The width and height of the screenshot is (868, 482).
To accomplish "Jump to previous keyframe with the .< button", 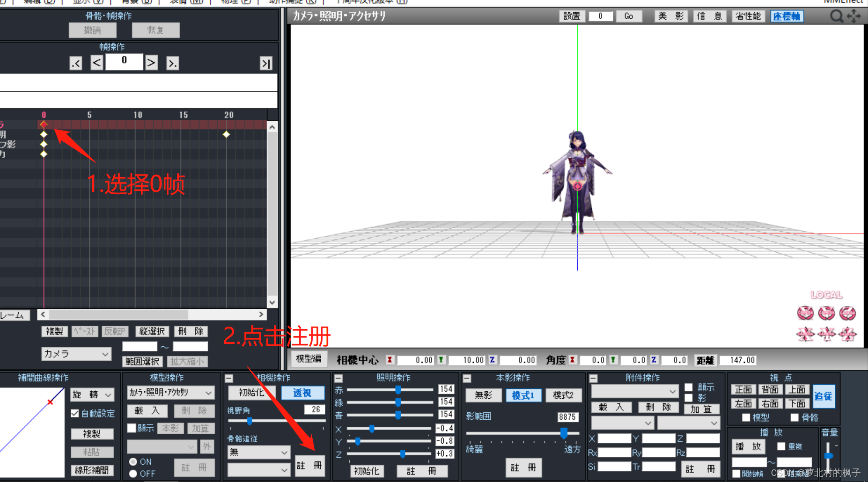I will coord(76,63).
